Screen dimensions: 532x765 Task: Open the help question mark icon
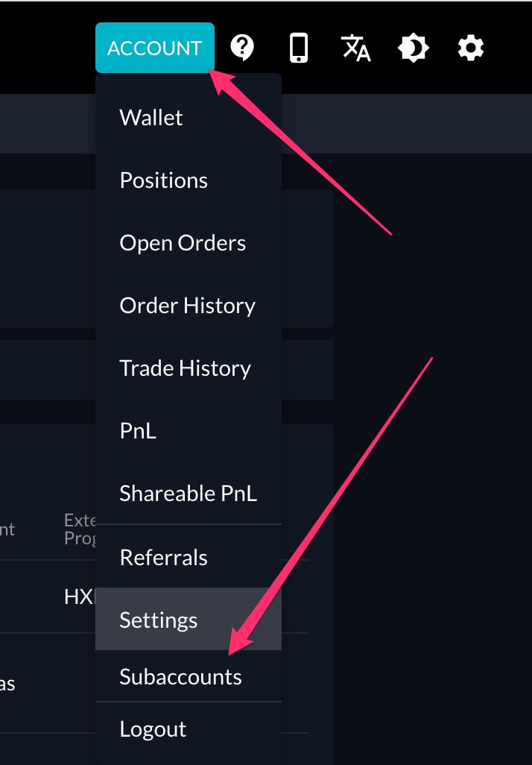pyautogui.click(x=241, y=47)
